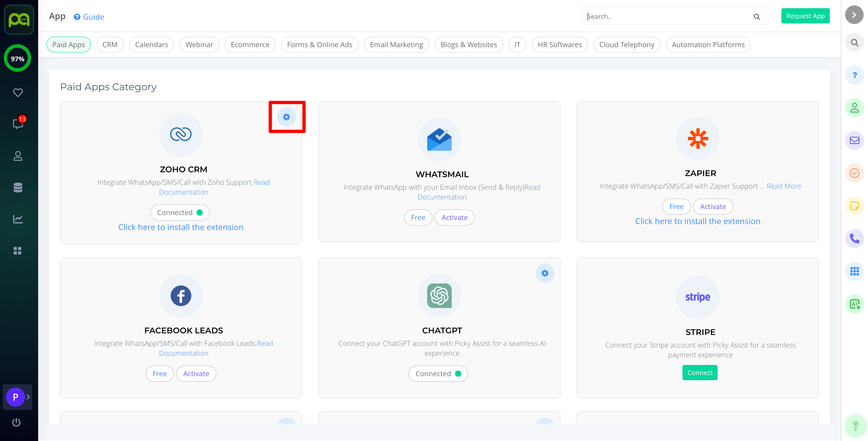Open the phone dialer icon on right panel
Image resolution: width=868 pixels, height=441 pixels.
(x=854, y=239)
